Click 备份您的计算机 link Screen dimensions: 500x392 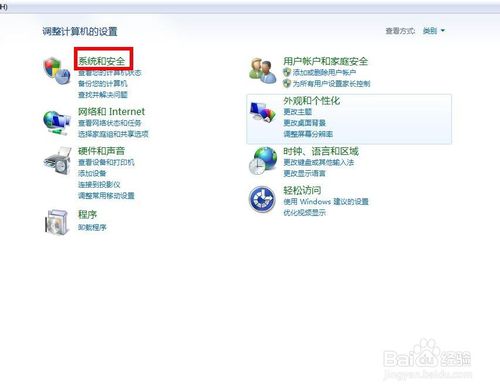pyautogui.click(x=103, y=84)
